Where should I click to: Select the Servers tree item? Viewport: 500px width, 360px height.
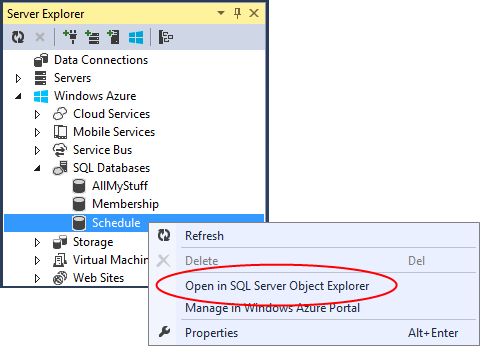pos(72,78)
